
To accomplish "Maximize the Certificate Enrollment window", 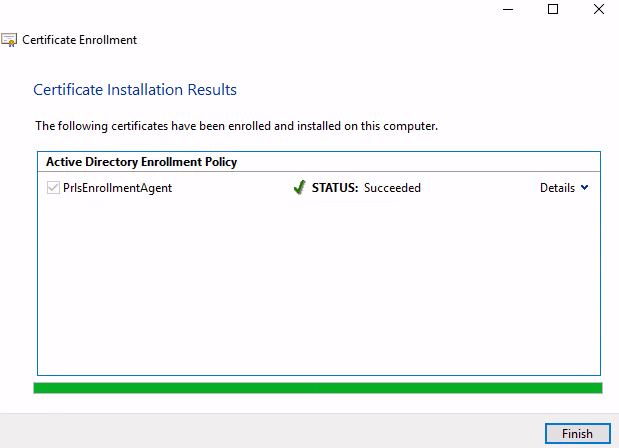I will [x=553, y=9].
